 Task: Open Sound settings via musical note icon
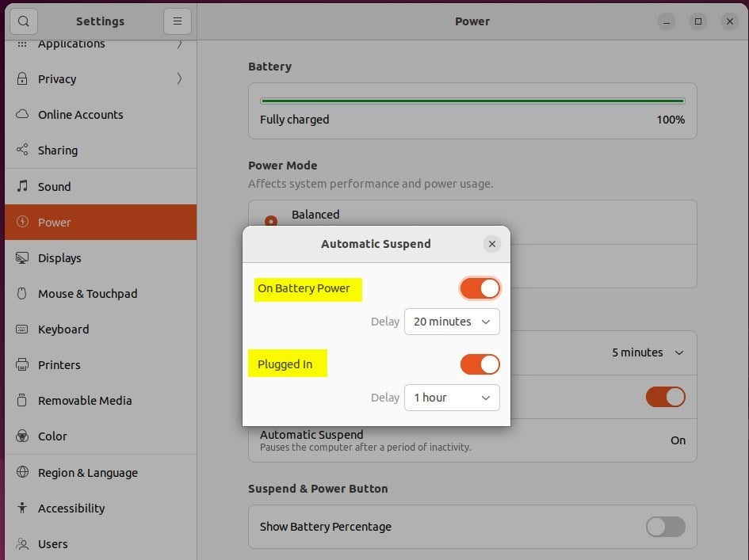point(23,186)
